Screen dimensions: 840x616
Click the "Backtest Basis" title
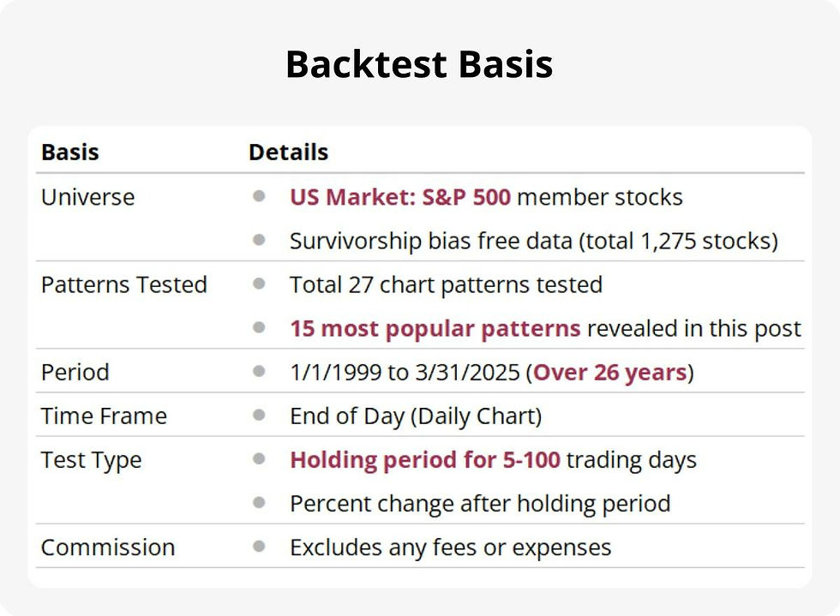(419, 65)
